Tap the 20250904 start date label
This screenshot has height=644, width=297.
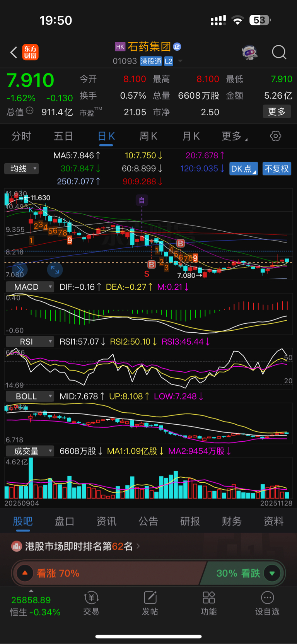[22, 503]
